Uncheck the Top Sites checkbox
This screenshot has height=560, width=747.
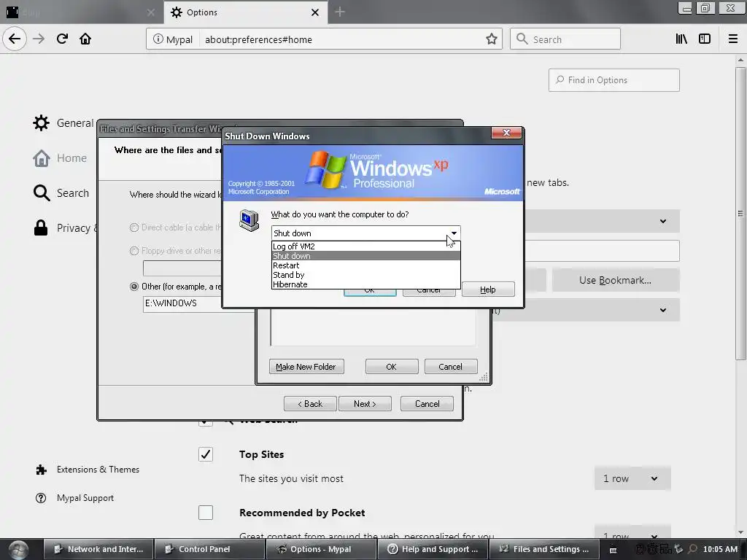point(206,454)
